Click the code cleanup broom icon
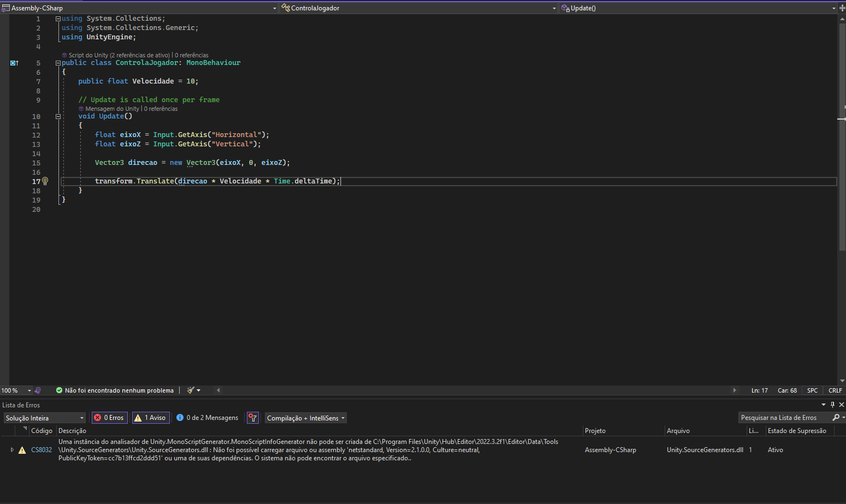 191,390
